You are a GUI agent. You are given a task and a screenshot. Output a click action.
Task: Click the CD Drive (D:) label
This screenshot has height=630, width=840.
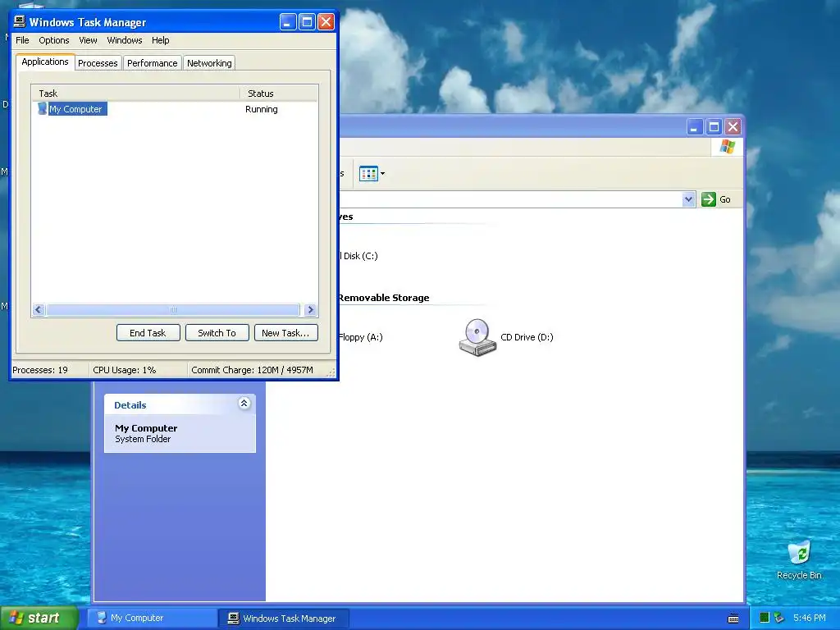pos(527,337)
